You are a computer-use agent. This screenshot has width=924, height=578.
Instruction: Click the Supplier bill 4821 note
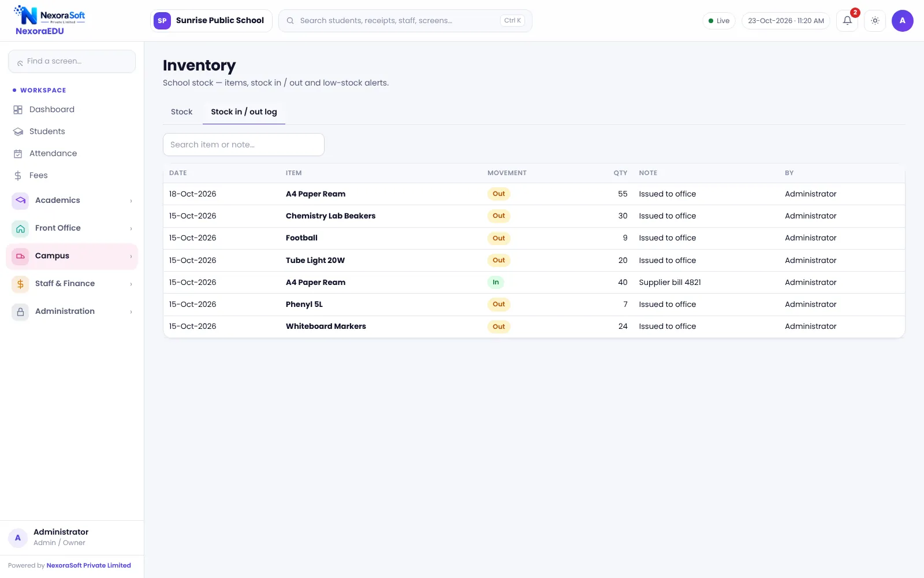click(x=670, y=283)
